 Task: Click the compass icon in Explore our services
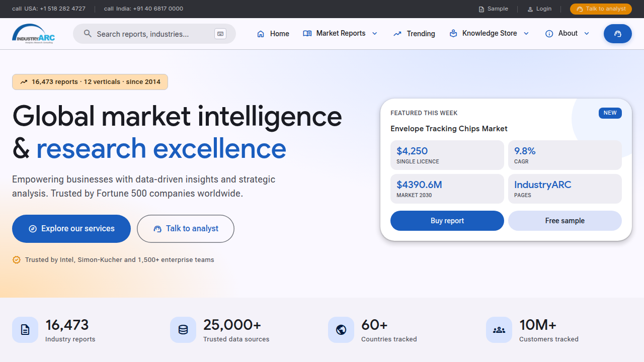[33, 229]
